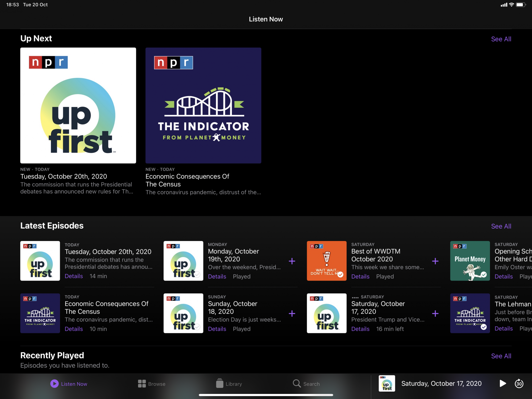
Task: Tap the '16 min left' label
Action: (x=390, y=329)
